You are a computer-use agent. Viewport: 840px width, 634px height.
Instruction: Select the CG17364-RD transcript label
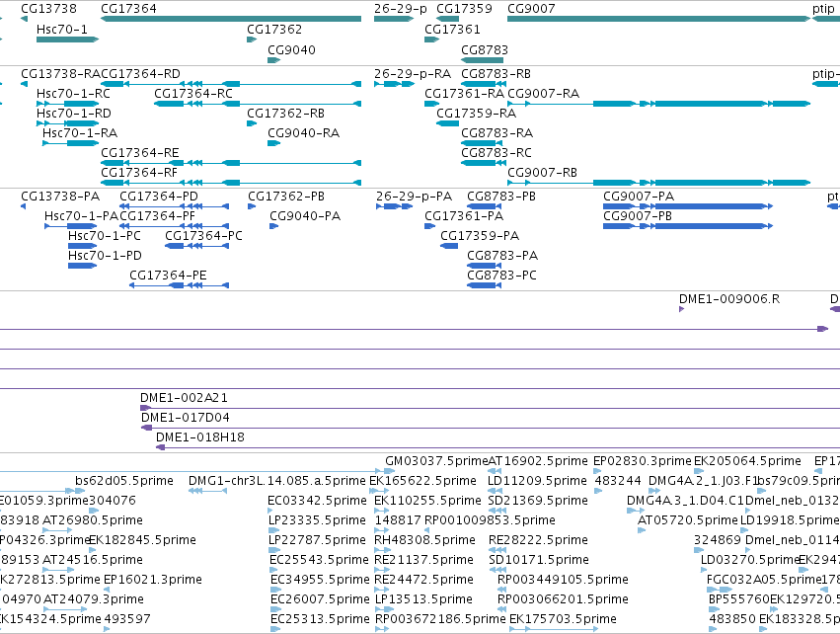(140, 73)
